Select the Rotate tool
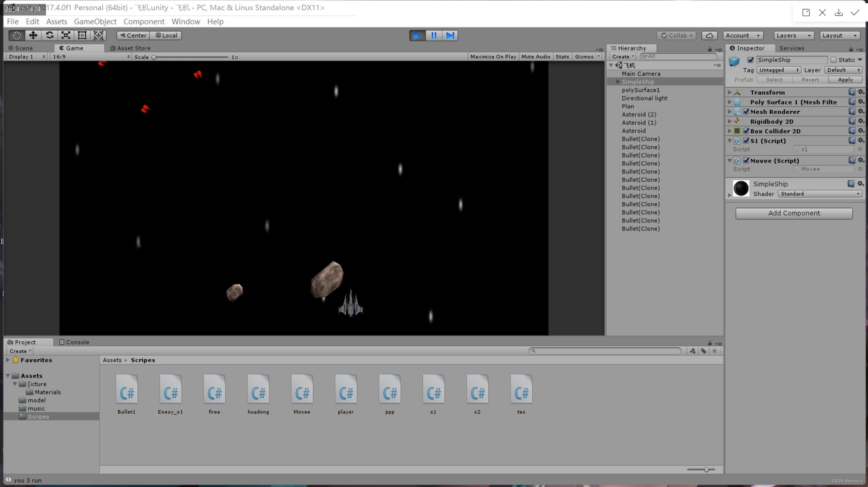Image resolution: width=868 pixels, height=487 pixels. tap(49, 35)
